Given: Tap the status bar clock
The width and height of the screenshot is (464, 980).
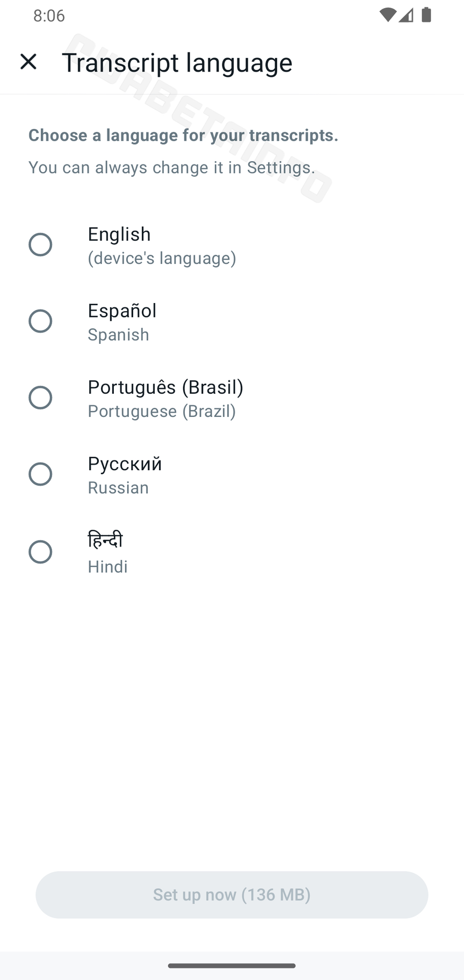Looking at the screenshot, I should point(49,16).
